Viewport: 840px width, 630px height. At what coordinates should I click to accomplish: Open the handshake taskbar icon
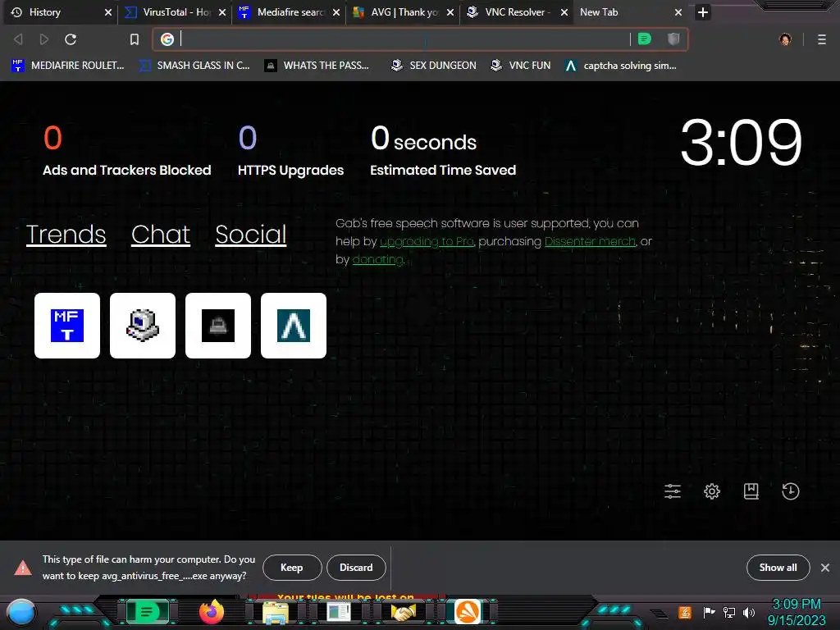point(404,612)
